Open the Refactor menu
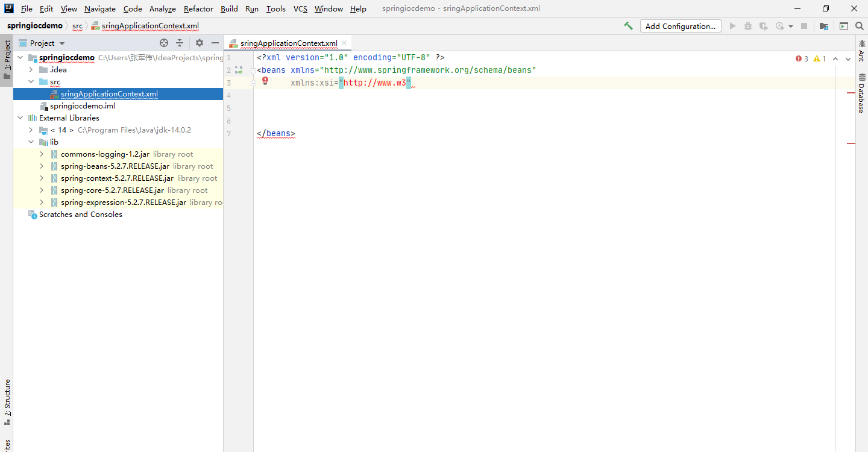 [198, 8]
